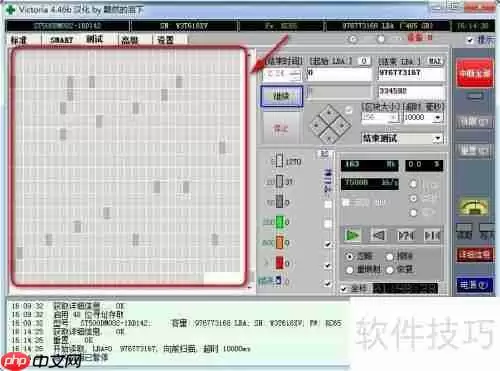Viewport: 500px width, 371px height.
Task: Expand the 10000 timeout dropdown
Action: 438,117
